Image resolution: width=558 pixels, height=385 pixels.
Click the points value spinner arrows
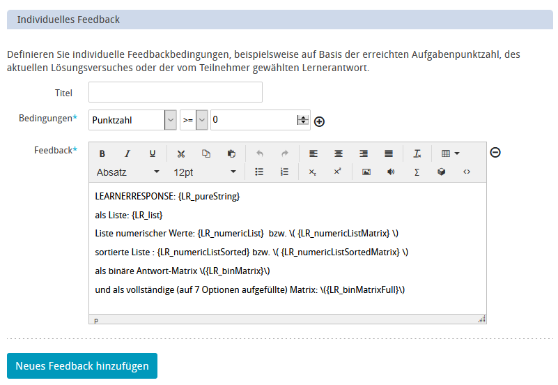pyautogui.click(x=302, y=120)
